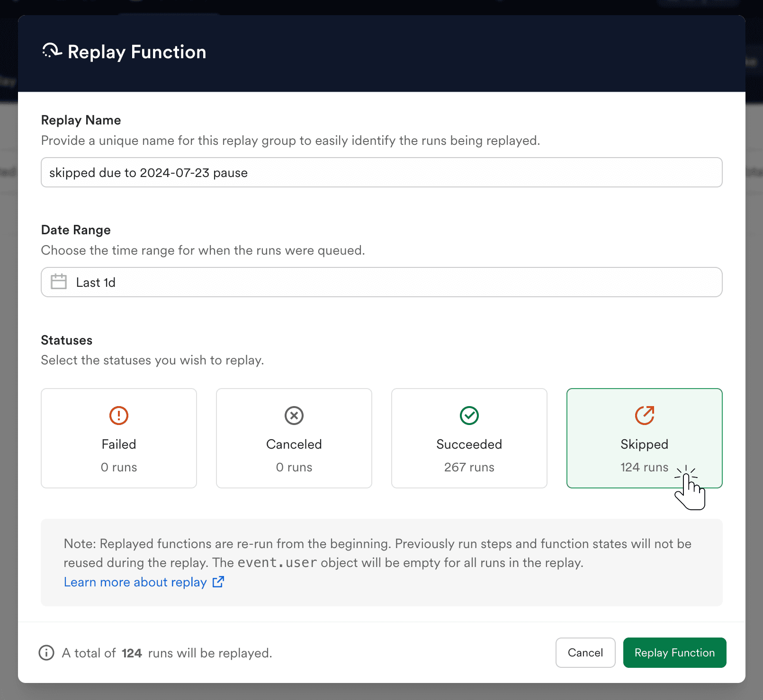Click "Select the statuses you wish to replay." text
The width and height of the screenshot is (763, 700).
tap(153, 360)
